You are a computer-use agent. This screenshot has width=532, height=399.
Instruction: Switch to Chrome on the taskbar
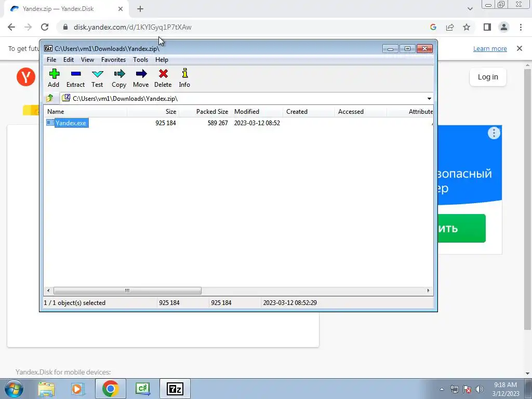point(110,389)
